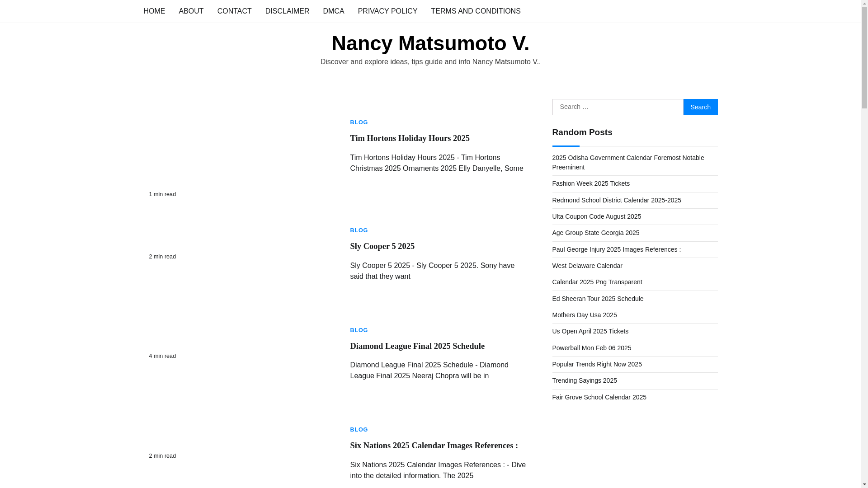The height and width of the screenshot is (488, 868).
Task: Open Diamond League Final 2025 Schedule post
Action: (x=417, y=346)
